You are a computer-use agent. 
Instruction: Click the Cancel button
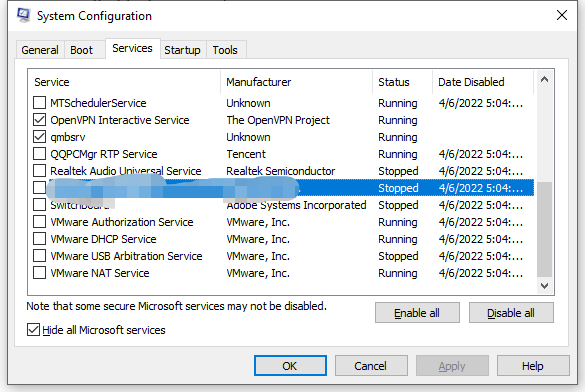(x=371, y=366)
